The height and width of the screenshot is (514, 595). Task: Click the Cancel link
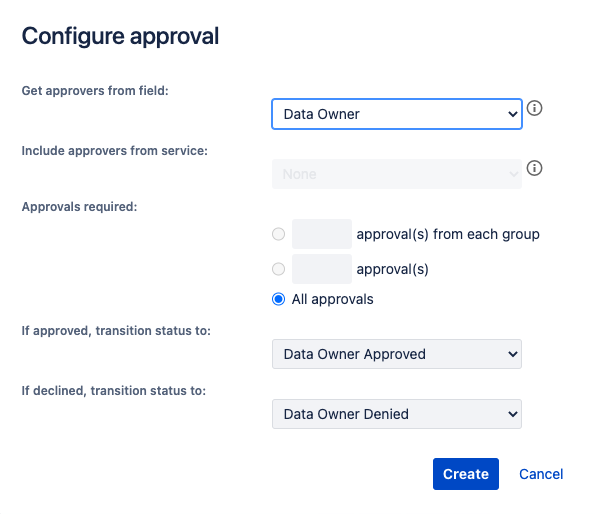point(541,474)
